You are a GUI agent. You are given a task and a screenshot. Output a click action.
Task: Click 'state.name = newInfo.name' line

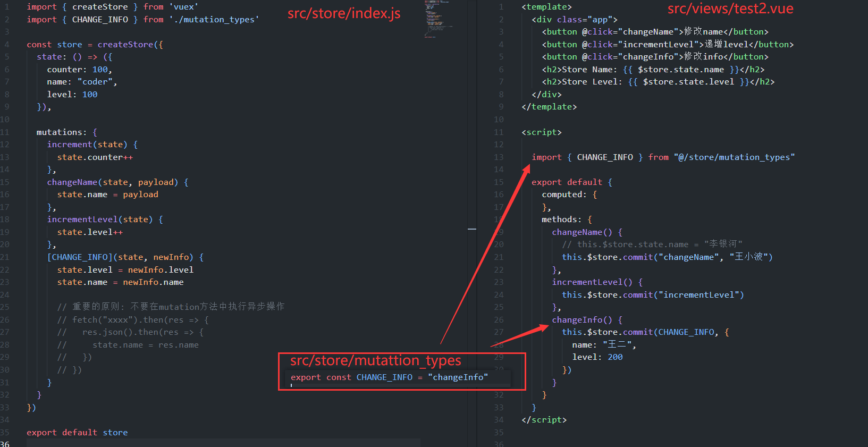121,282
